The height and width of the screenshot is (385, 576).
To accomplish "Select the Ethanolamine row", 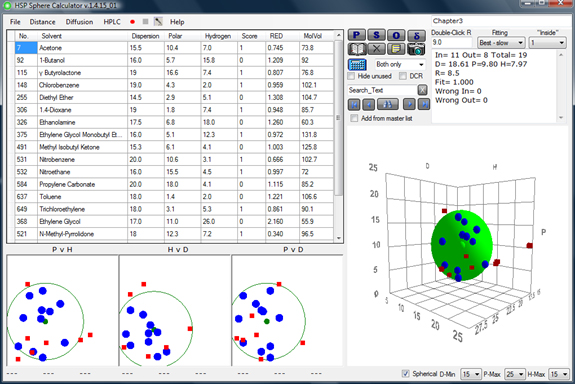I will pos(174,122).
